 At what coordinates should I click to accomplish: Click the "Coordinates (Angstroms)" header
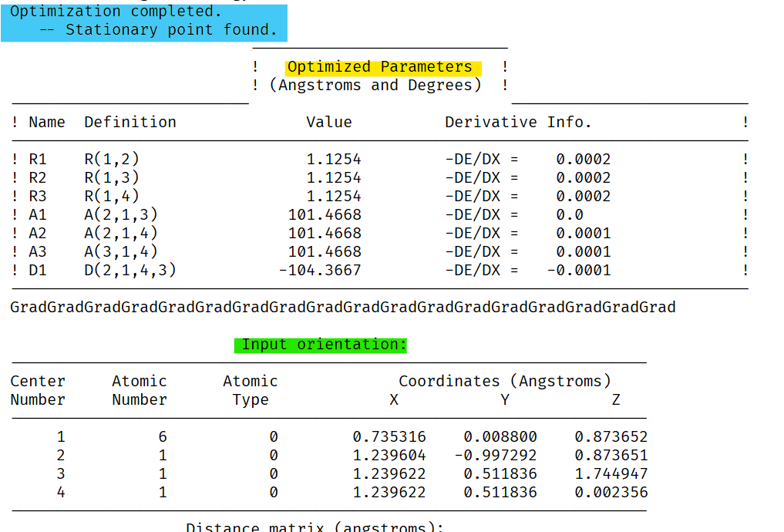pos(504,381)
